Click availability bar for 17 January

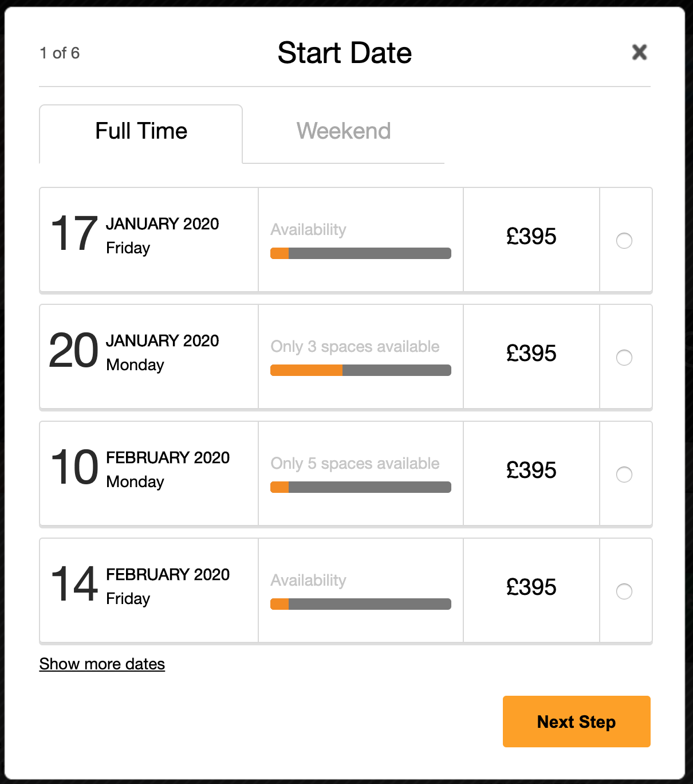pyautogui.click(x=361, y=253)
